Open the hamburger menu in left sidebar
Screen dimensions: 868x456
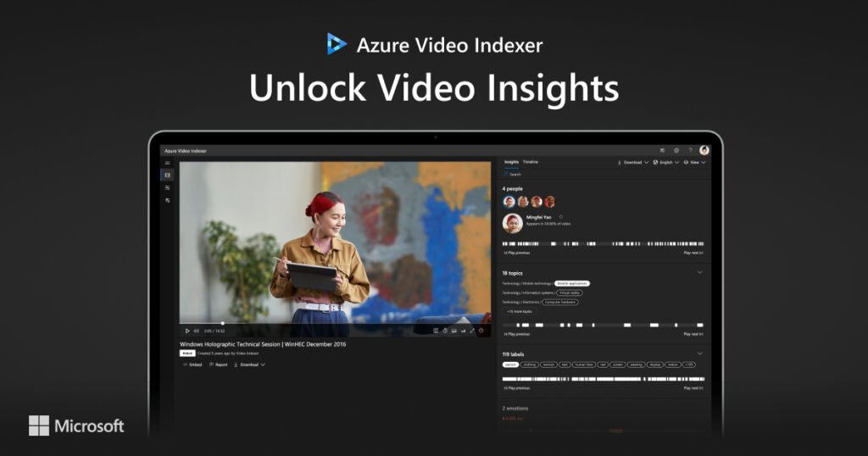point(167,163)
